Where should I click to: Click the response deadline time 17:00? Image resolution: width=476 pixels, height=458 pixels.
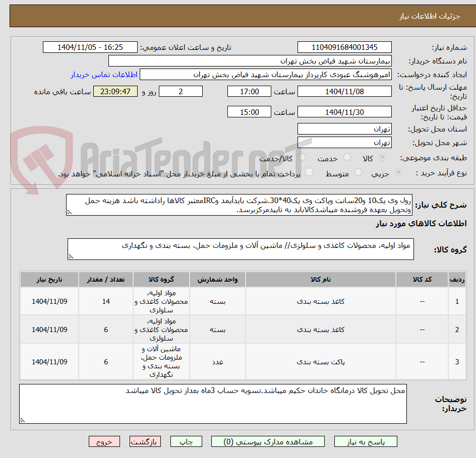(249, 91)
